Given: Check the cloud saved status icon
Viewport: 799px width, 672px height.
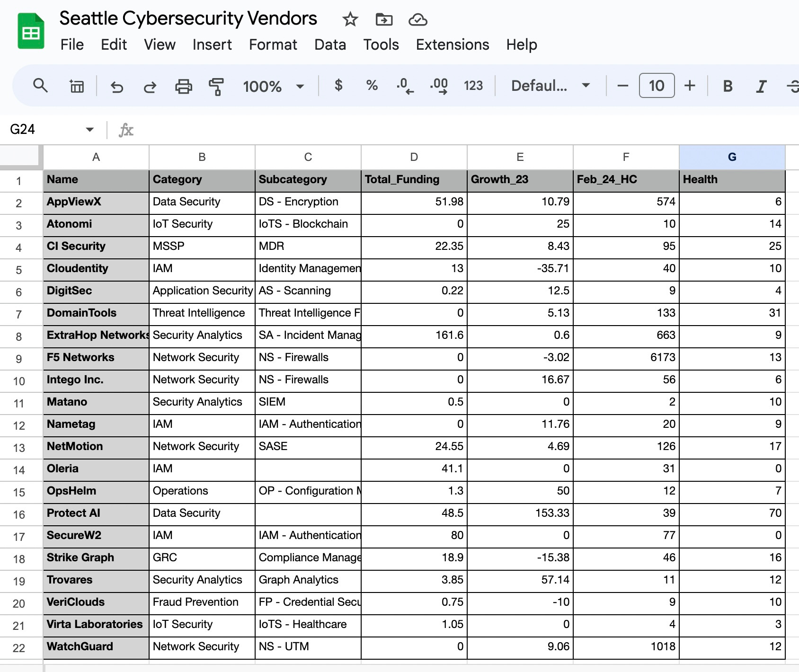Looking at the screenshot, I should tap(418, 19).
